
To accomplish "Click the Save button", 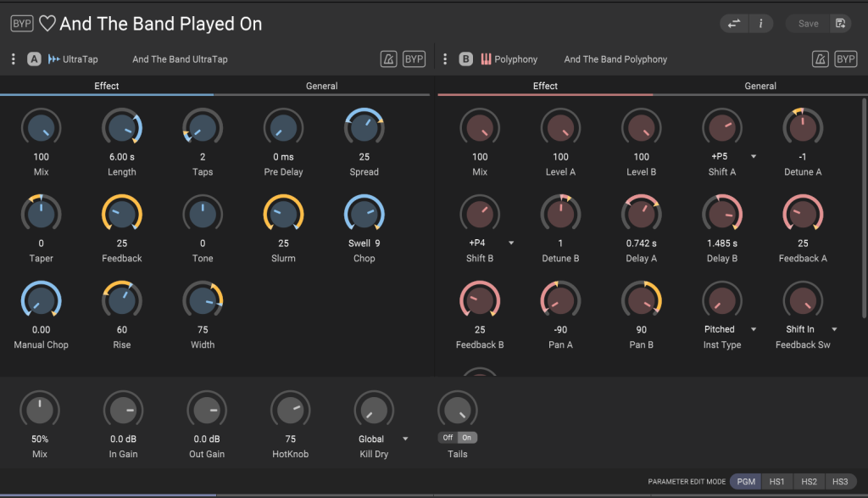I will pyautogui.click(x=808, y=23).
